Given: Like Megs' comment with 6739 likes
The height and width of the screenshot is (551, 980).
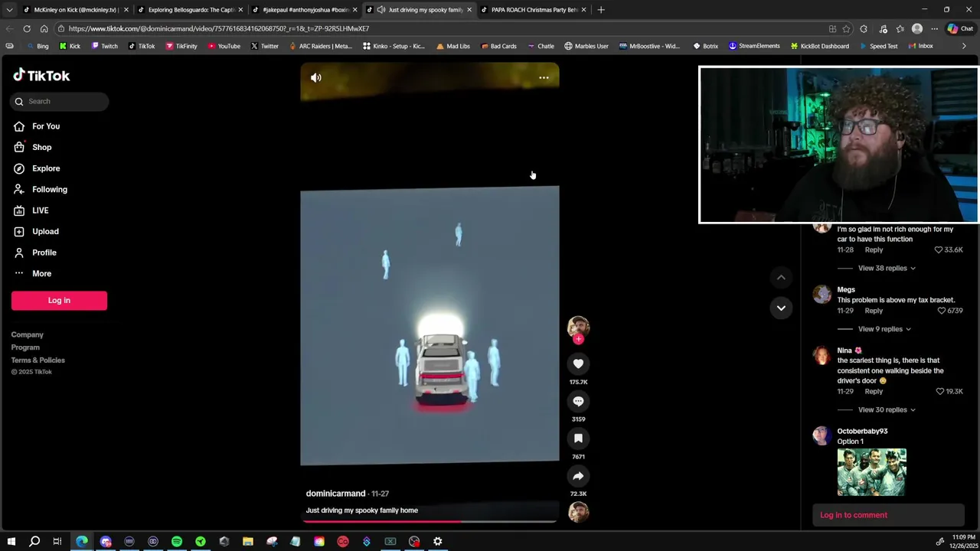Looking at the screenshot, I should 942,311.
